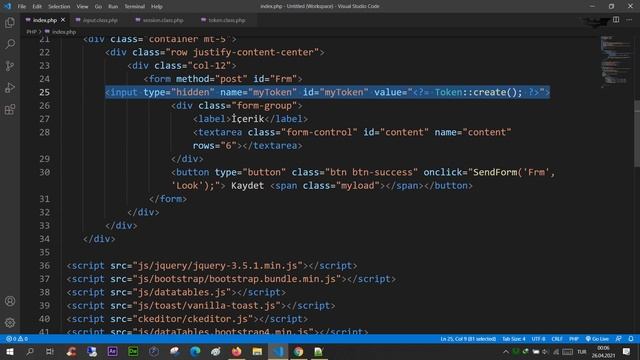Open the Windows Action Center notifications

(x=627, y=351)
